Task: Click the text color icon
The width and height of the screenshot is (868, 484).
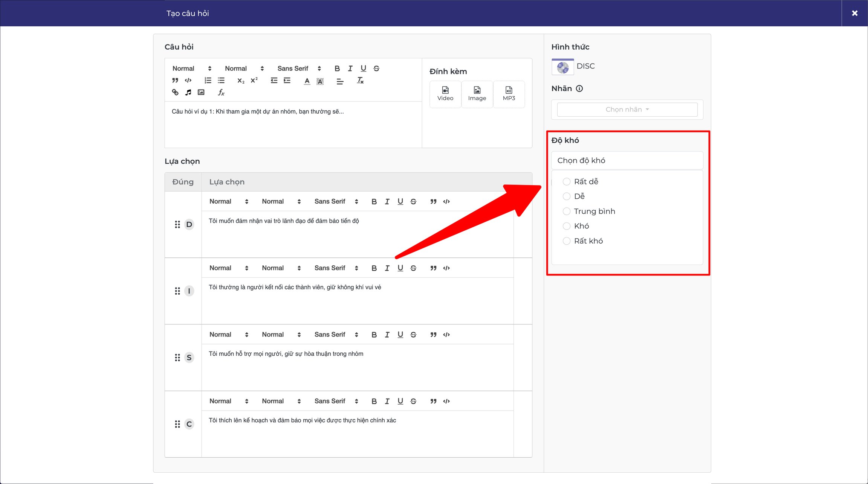Action: click(x=307, y=81)
